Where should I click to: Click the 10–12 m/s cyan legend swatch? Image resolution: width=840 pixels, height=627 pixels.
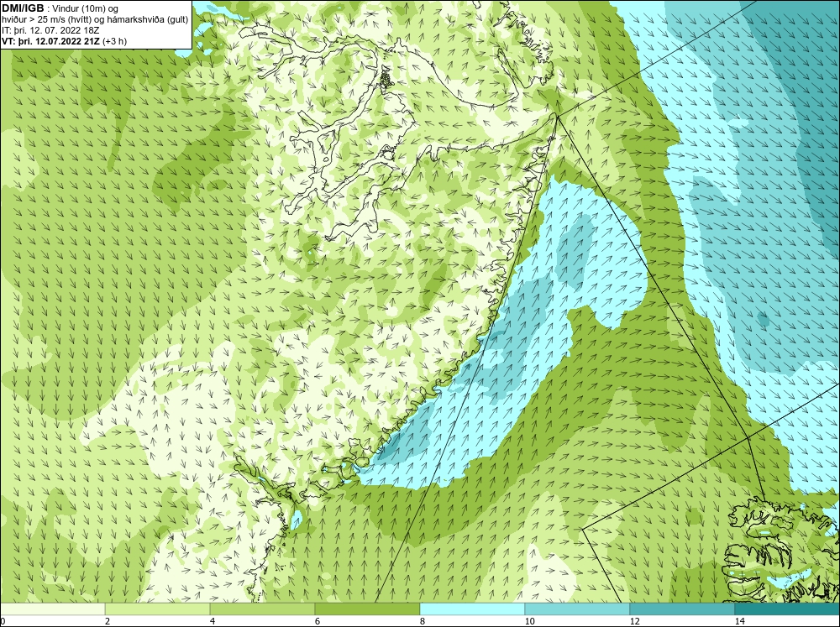[577, 609]
